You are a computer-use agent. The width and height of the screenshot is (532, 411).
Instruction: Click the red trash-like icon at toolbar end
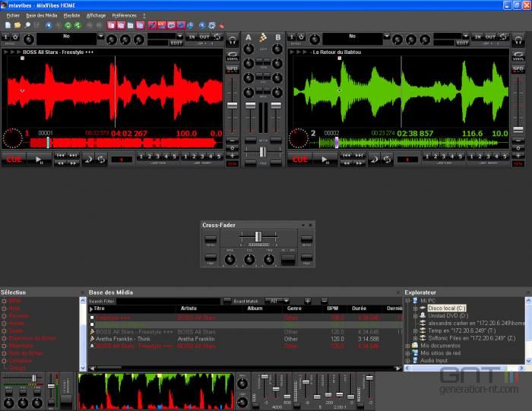(221, 26)
